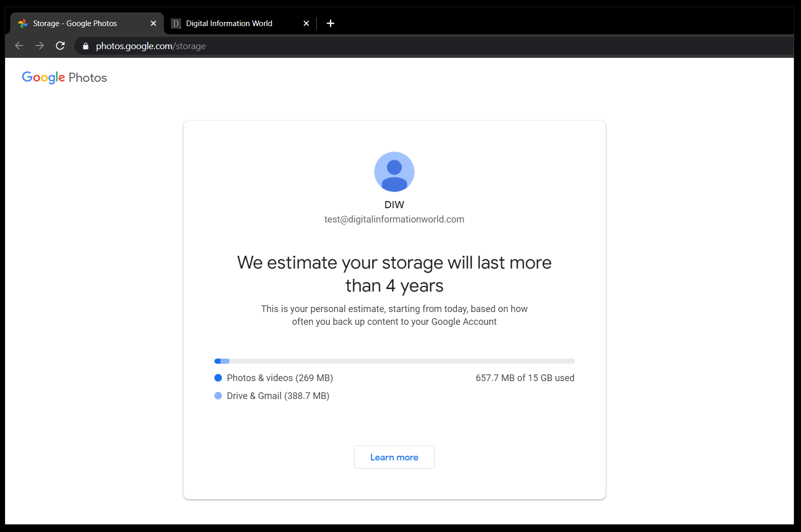Click the browser back arrow
Screen dimensions: 801x532
point(19,46)
